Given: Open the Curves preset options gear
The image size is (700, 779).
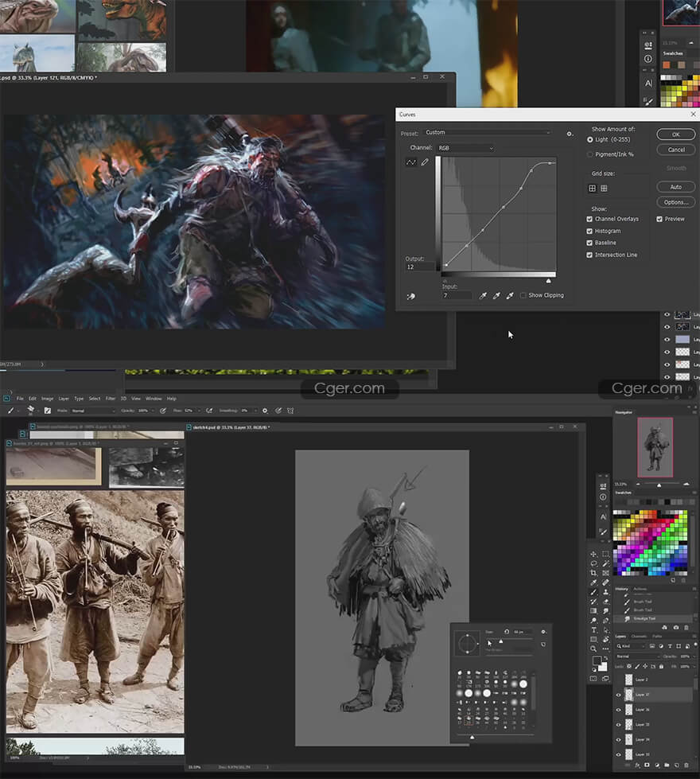Looking at the screenshot, I should [x=570, y=134].
